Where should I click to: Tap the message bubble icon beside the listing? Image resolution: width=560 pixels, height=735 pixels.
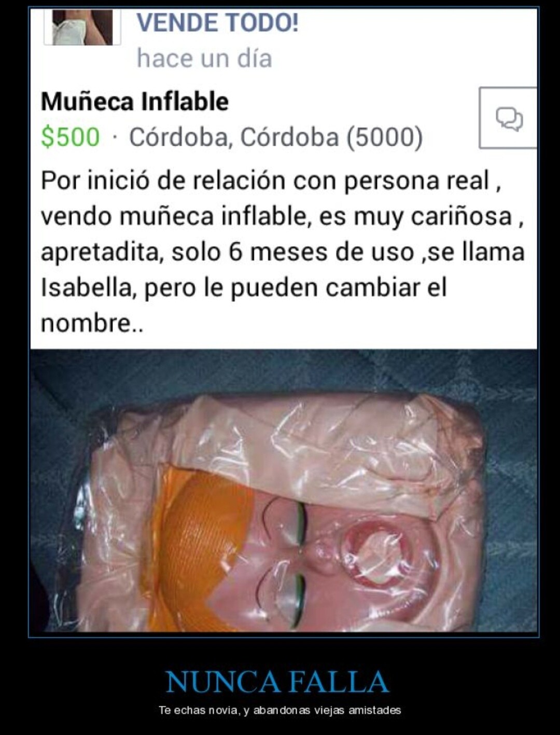509,118
